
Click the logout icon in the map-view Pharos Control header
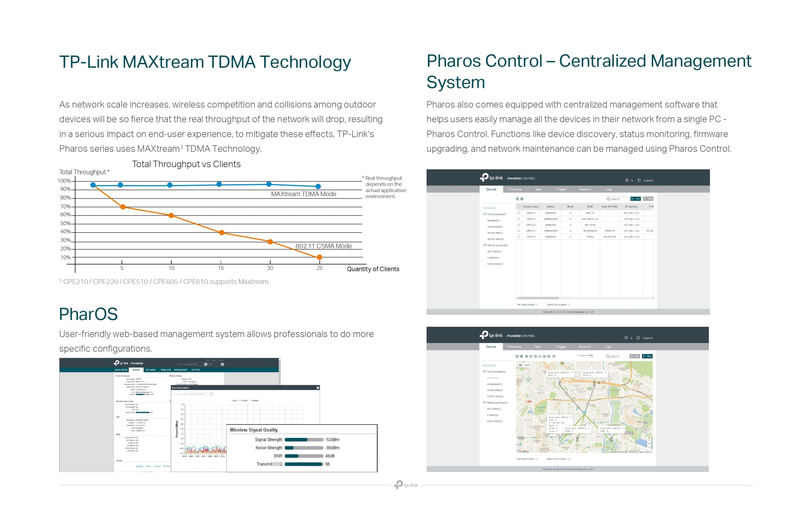(638, 338)
